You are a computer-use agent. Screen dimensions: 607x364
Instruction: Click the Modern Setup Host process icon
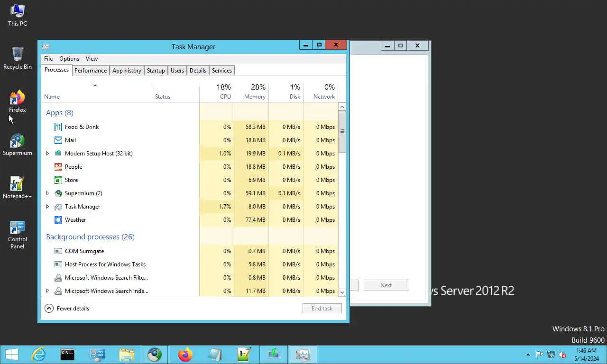click(x=58, y=154)
